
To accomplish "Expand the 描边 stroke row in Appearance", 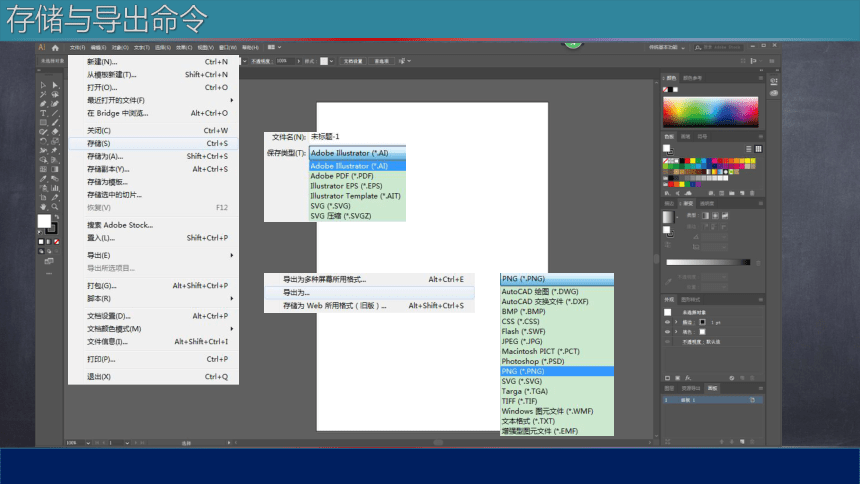I will tap(676, 322).
